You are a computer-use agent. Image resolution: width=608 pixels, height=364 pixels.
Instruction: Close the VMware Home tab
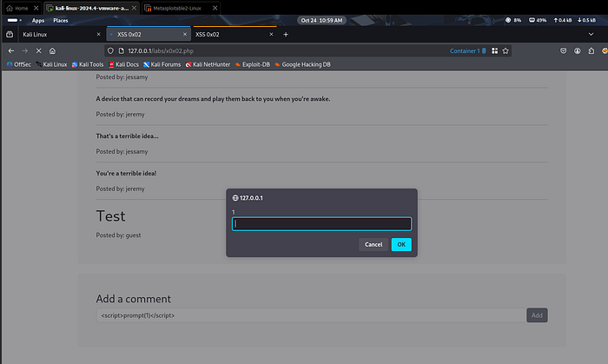[x=36, y=8]
